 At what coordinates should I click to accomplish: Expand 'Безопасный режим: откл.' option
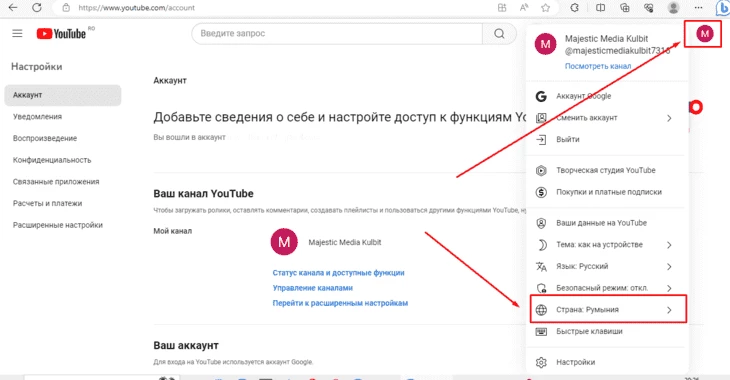tap(607, 288)
